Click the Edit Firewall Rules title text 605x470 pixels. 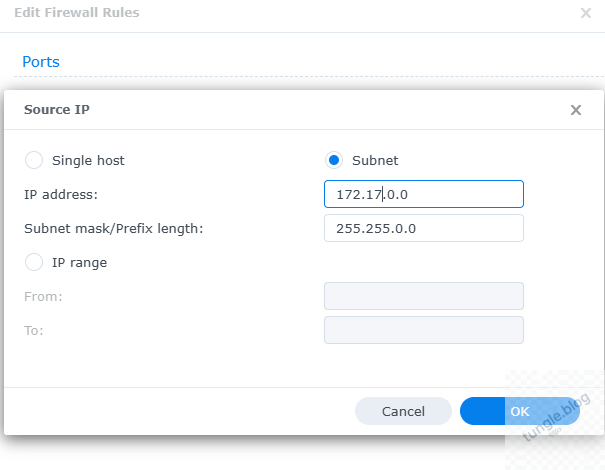click(77, 12)
